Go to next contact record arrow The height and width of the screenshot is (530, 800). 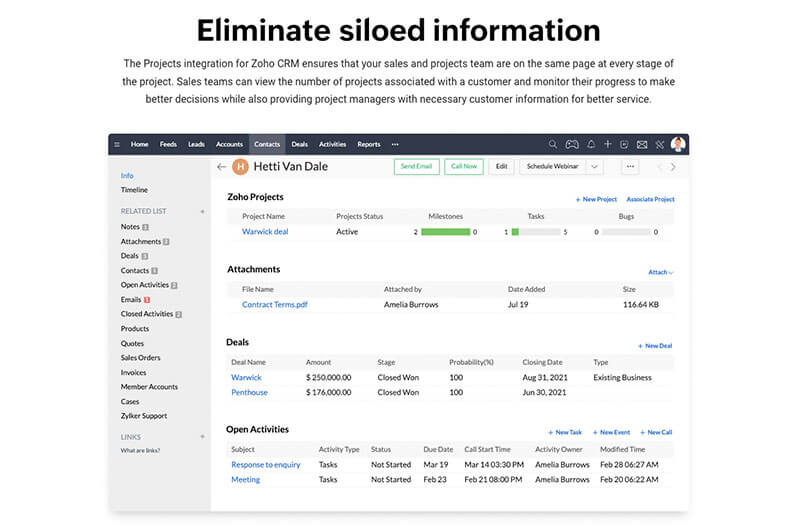click(x=673, y=167)
